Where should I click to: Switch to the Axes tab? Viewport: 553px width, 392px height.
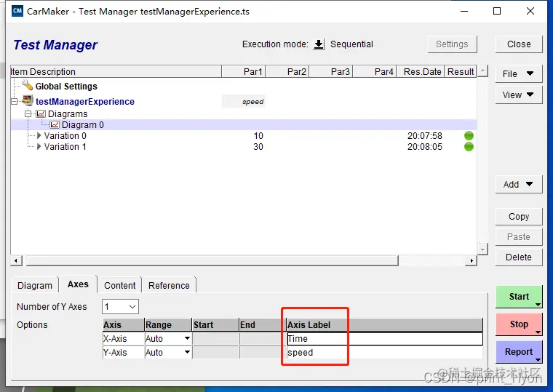[x=78, y=284]
